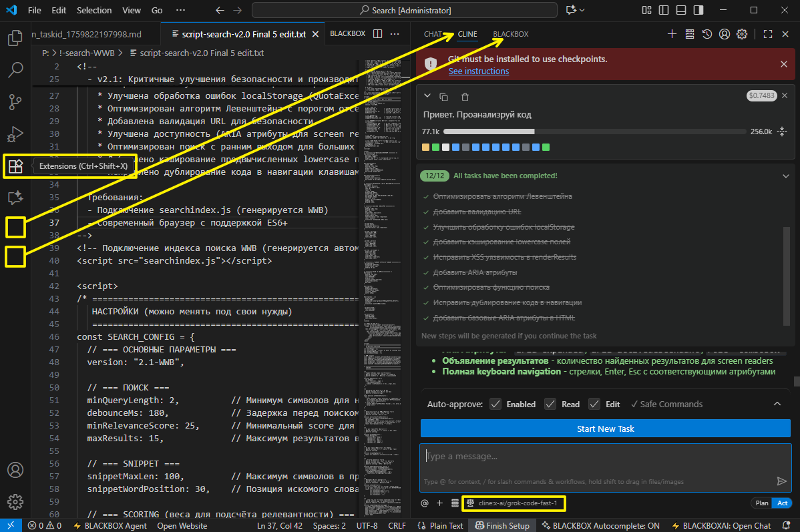The width and height of the screenshot is (800, 532).
Task: Toggle primary side bar layout icon
Action: point(664,10)
